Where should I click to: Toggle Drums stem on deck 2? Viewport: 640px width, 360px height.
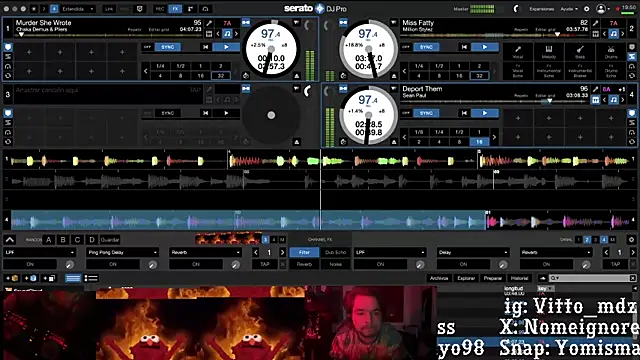[611, 52]
